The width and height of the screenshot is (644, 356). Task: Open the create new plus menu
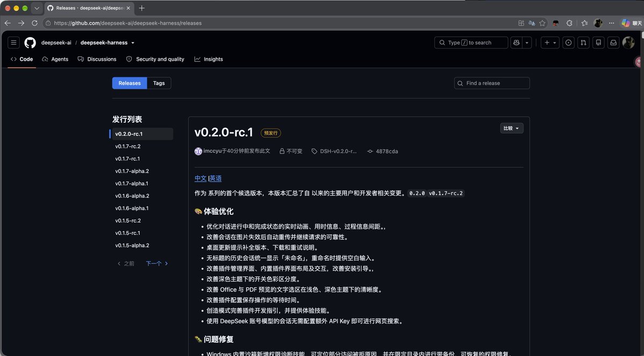pos(550,42)
